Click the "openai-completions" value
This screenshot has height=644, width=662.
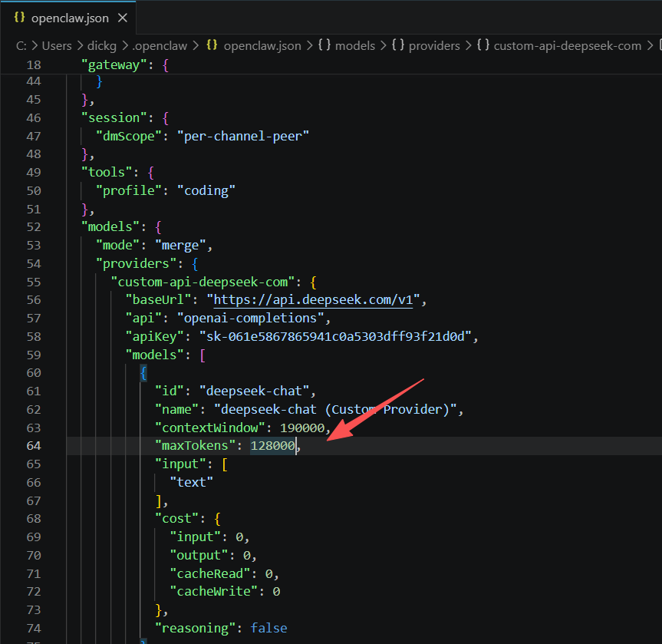tap(250, 318)
